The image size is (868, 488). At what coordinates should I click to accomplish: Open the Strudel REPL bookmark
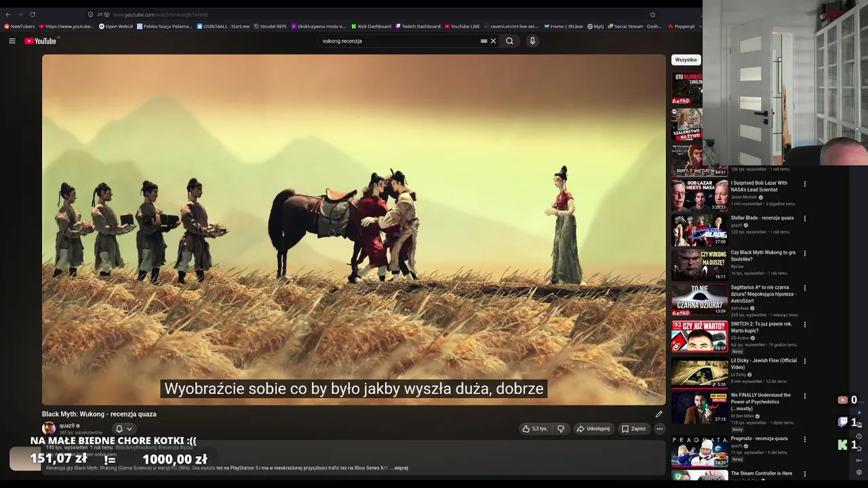271,26
